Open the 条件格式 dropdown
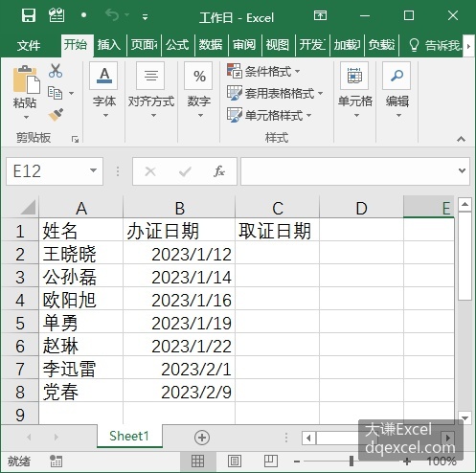Screen dimensions: 476x473 coord(263,71)
